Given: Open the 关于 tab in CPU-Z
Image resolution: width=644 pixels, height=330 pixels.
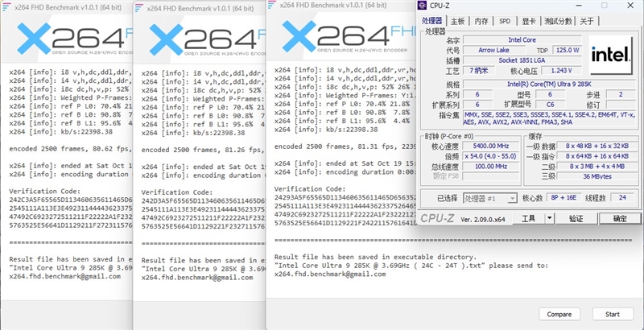Looking at the screenshot, I should [587, 22].
